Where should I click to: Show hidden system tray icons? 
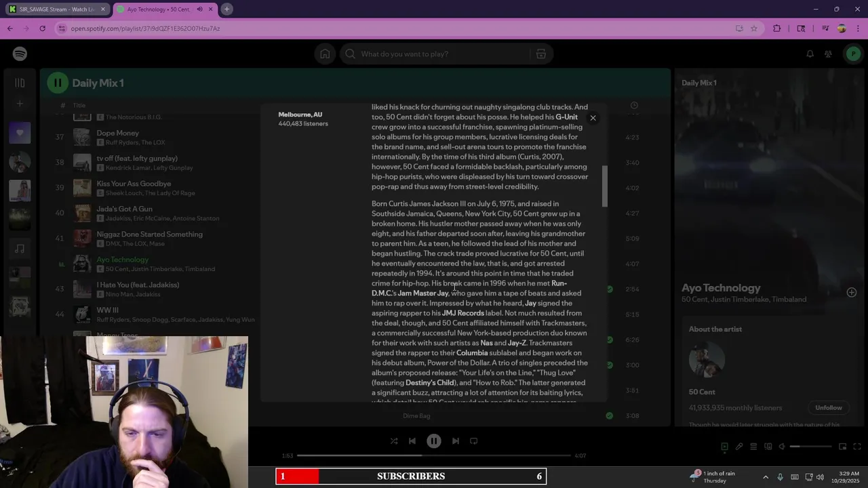coord(766,477)
